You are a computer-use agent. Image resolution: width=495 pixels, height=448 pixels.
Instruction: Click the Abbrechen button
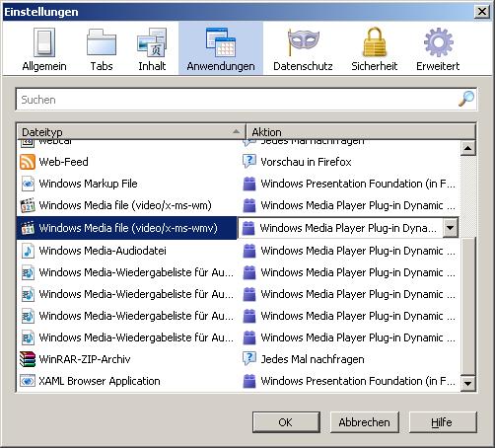point(365,422)
